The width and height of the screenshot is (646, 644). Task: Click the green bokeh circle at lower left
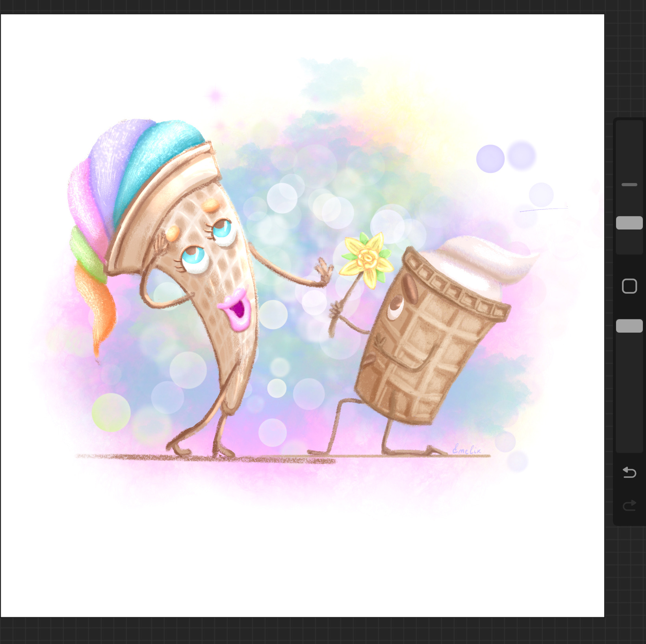[x=111, y=412]
